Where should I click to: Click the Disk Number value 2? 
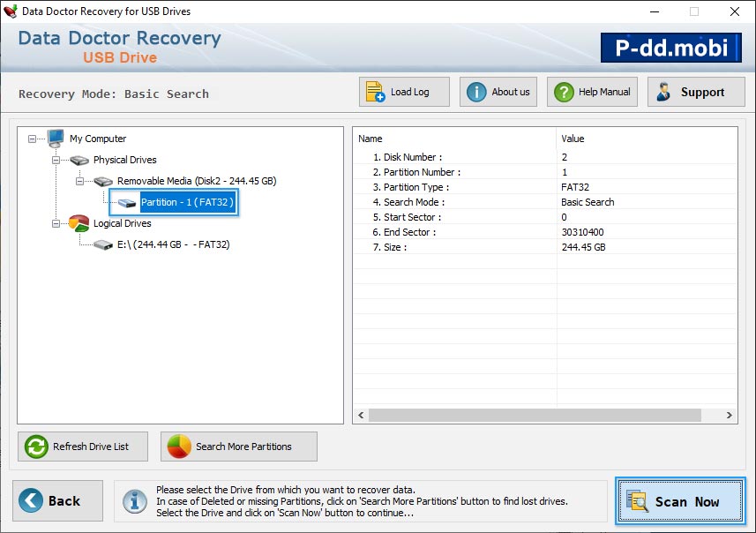564,157
